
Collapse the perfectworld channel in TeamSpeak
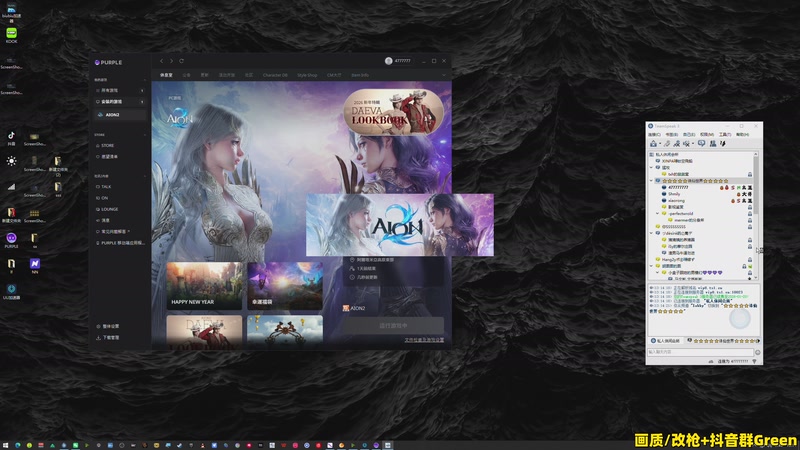[x=658, y=214]
